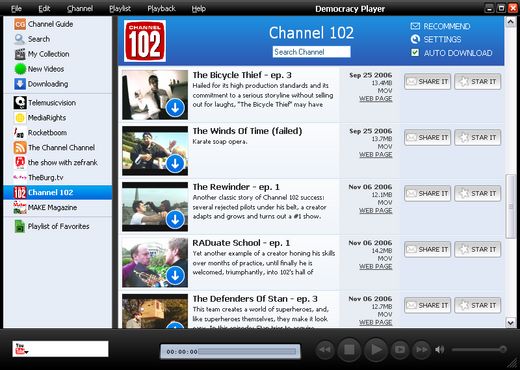Open web page for The Defenders Of Stan
Image resolution: width=520 pixels, height=370 pixels.
pyautogui.click(x=375, y=322)
